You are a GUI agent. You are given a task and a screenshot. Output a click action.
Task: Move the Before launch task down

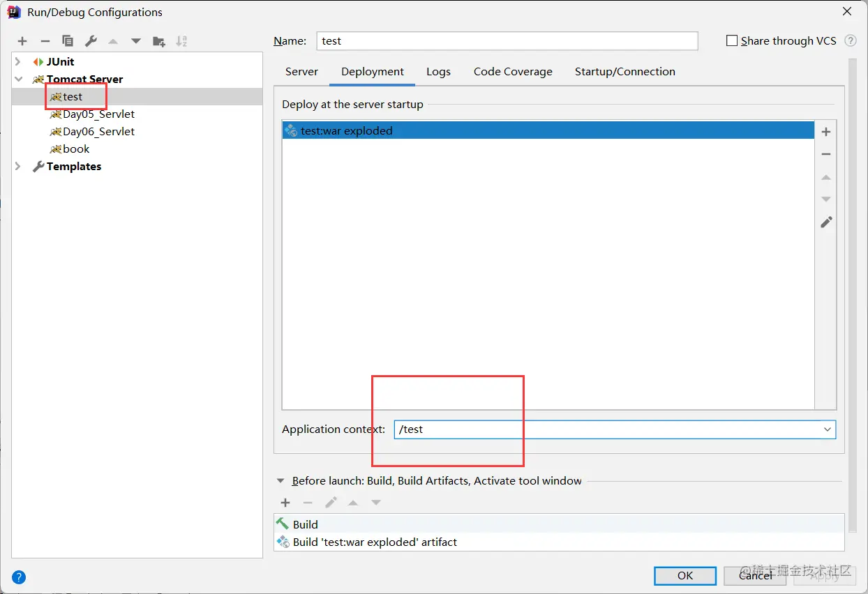[x=376, y=503]
